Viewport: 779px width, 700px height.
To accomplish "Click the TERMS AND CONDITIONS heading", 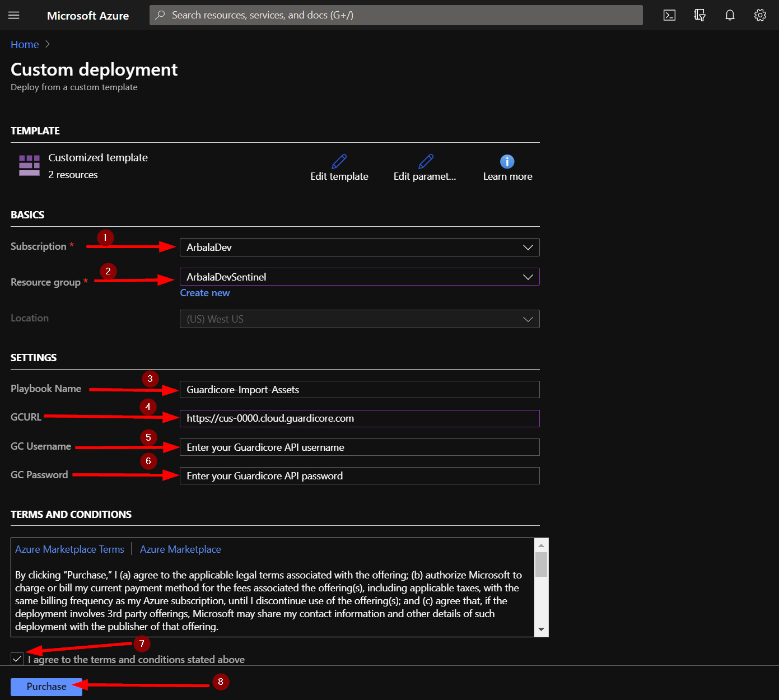I will 71,515.
